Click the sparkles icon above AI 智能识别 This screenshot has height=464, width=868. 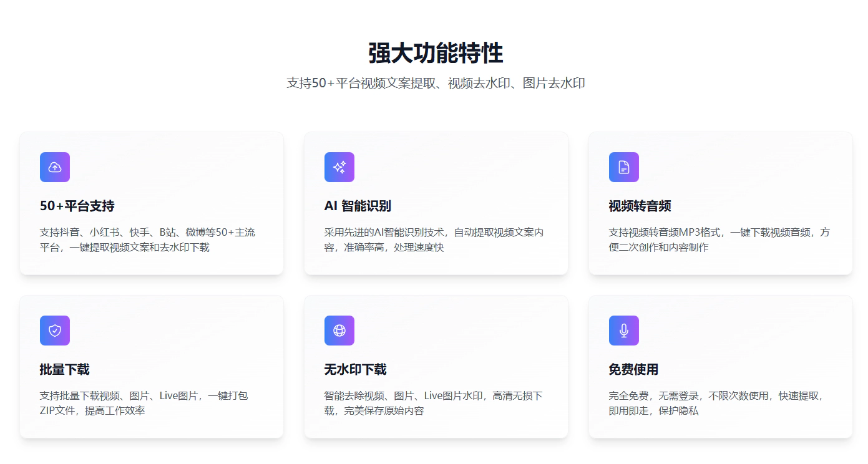point(339,167)
